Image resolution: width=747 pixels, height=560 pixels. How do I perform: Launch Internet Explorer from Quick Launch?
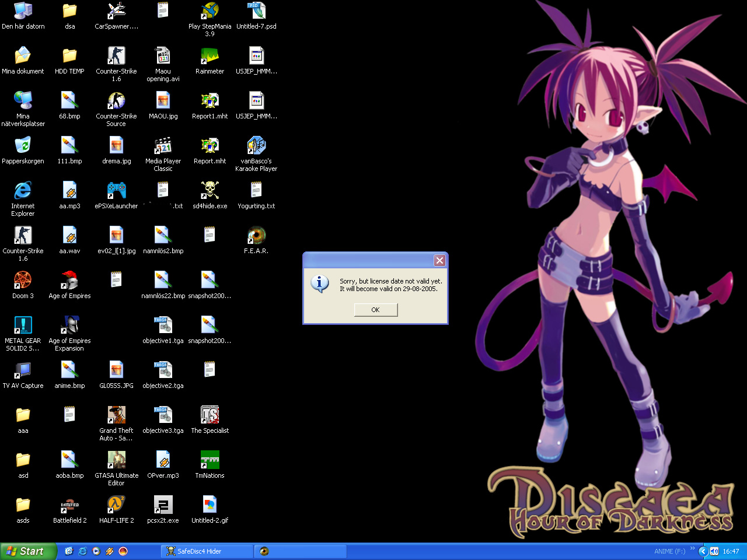point(82,551)
